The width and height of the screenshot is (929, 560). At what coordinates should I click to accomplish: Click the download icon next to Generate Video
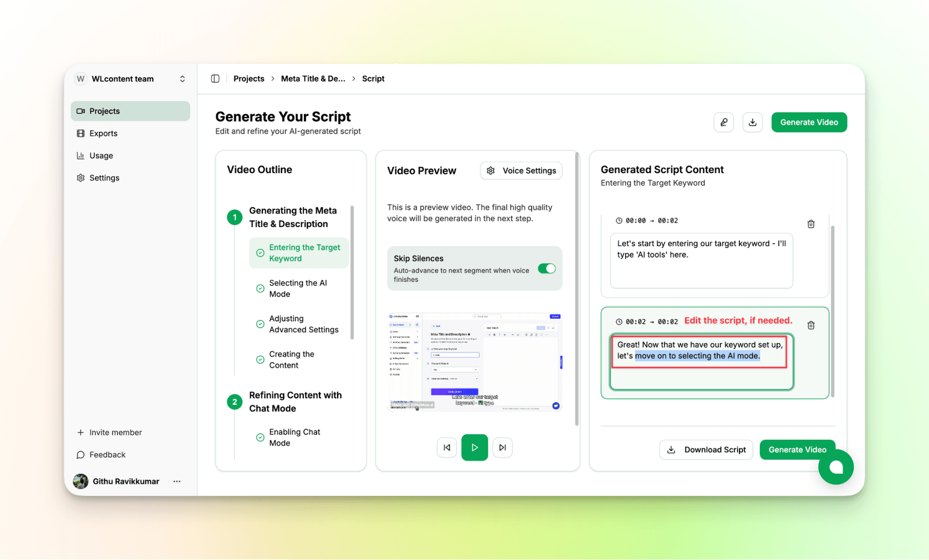752,122
